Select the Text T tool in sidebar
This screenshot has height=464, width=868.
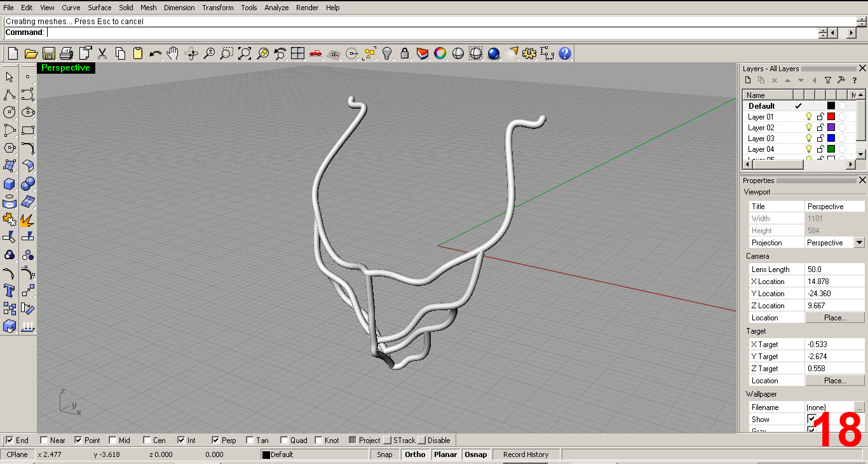[x=10, y=290]
